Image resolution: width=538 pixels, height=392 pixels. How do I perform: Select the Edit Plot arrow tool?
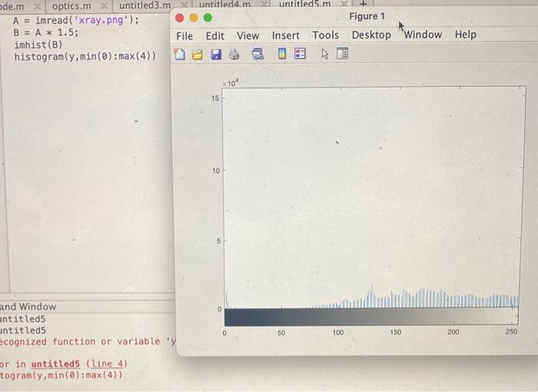[325, 54]
